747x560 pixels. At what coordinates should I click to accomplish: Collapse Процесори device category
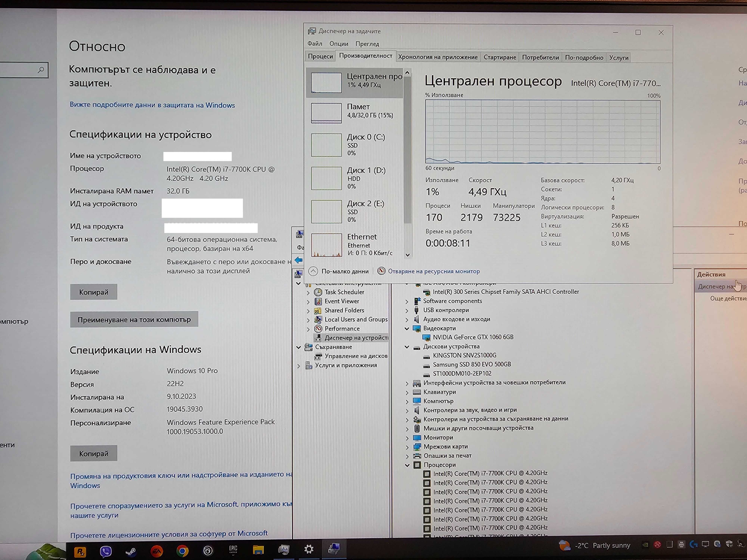tap(407, 465)
